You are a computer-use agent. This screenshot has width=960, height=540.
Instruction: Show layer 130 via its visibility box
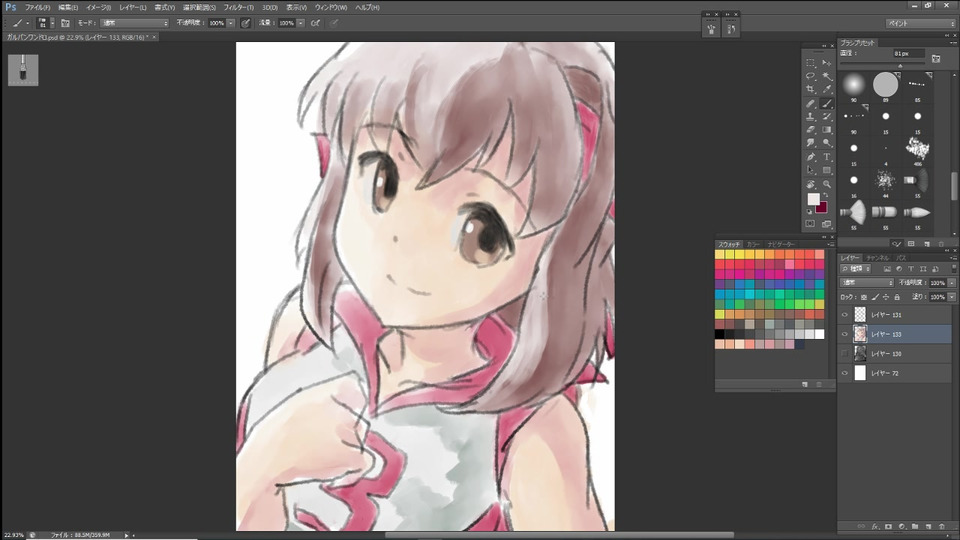click(845, 353)
